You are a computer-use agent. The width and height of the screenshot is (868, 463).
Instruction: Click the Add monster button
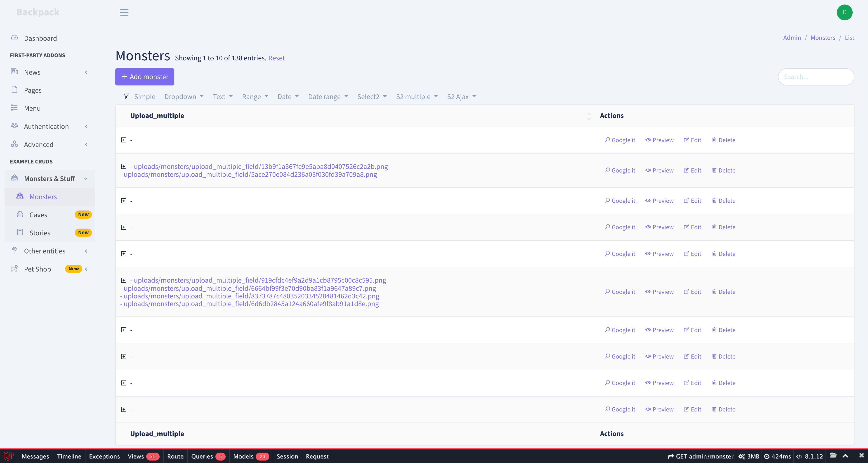pyautogui.click(x=145, y=77)
